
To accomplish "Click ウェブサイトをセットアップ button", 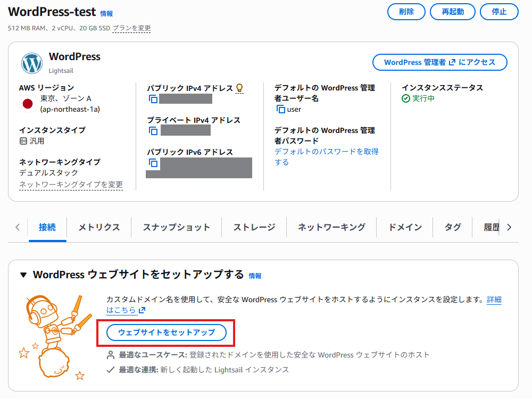I will [166, 332].
